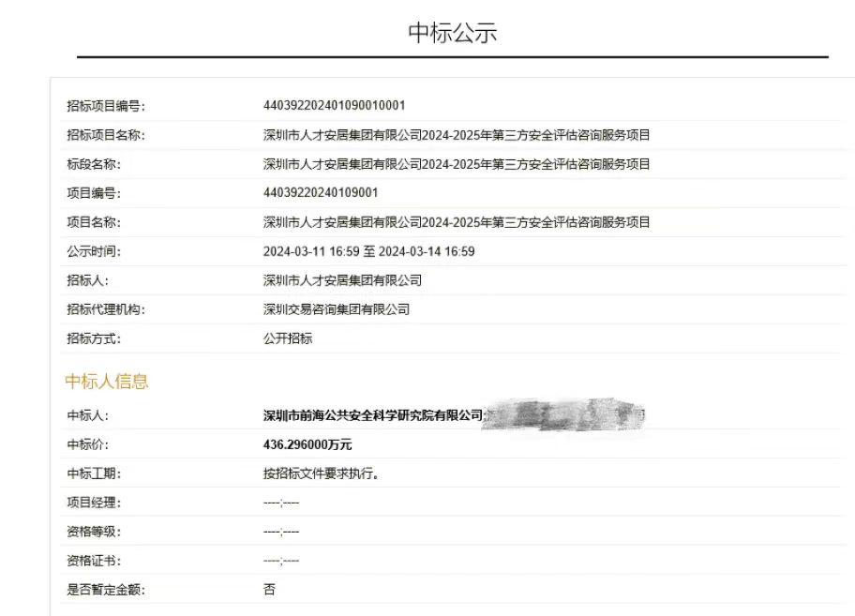Select agency 深圳交易咨询集团有限公司
Screen dimensions: 855x616
click(337, 309)
